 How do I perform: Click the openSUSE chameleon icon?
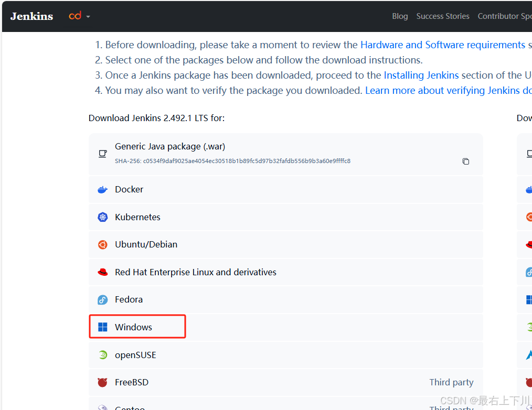tap(102, 355)
